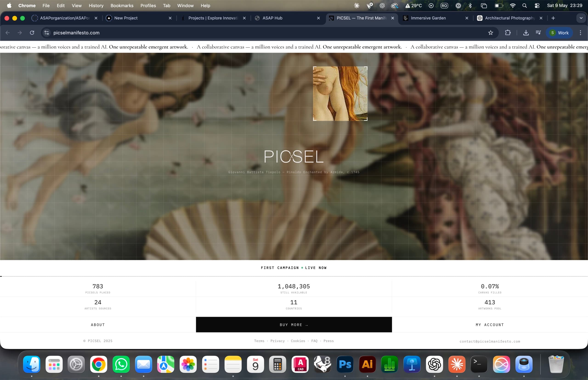Click the 24 artists sourced stat

pos(98,304)
